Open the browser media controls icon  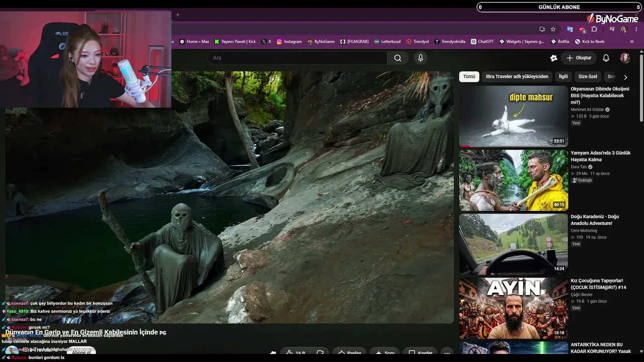click(612, 29)
